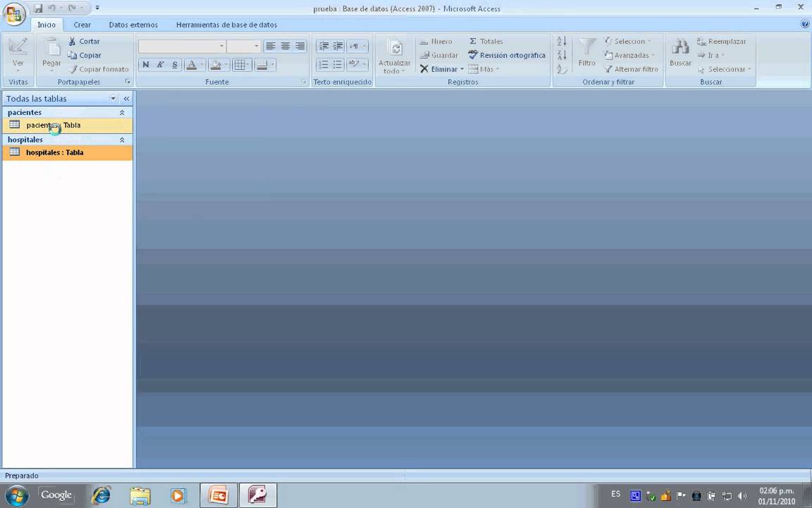
Task: Click Buscar binoculars icon
Action: tap(680, 47)
